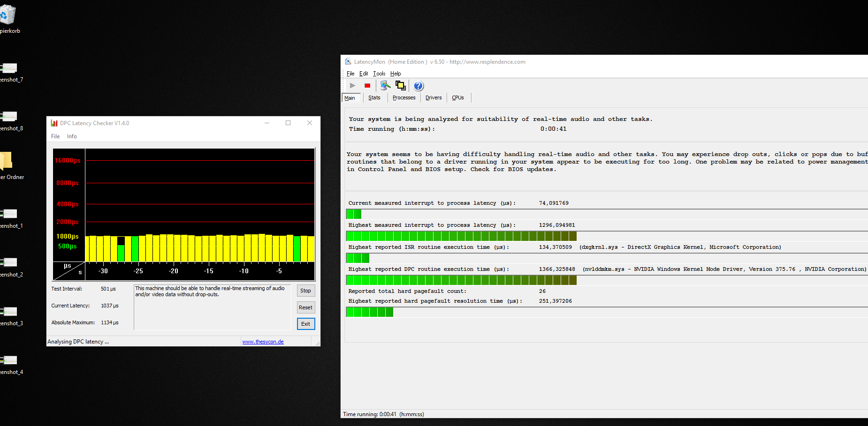Click highest DPC routine execution time bar
The width and height of the screenshot is (868, 426).
click(607, 280)
